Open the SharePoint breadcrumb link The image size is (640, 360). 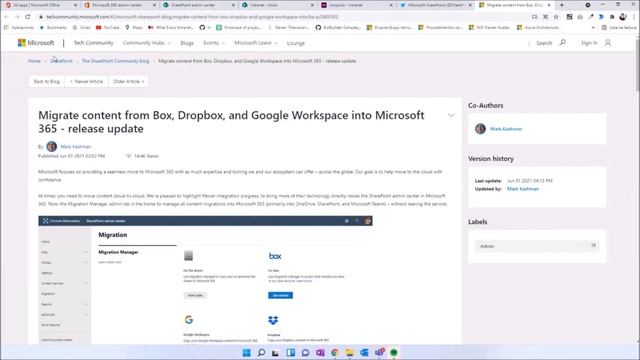click(61, 61)
